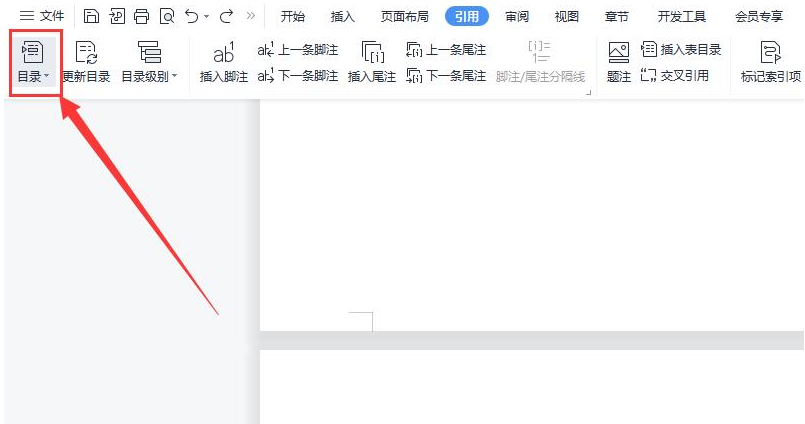Switch to the 插入 tab
805x424 pixels.
(x=343, y=16)
